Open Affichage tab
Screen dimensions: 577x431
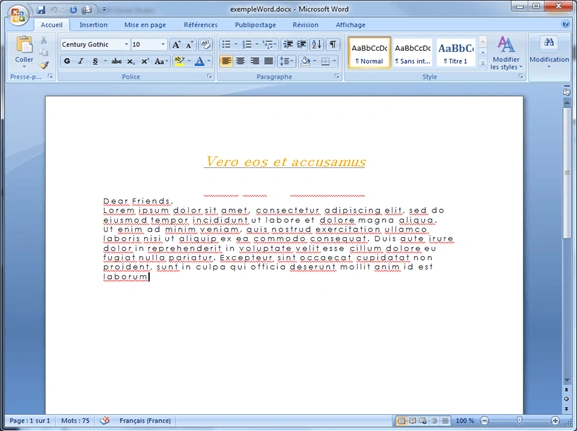click(x=350, y=25)
